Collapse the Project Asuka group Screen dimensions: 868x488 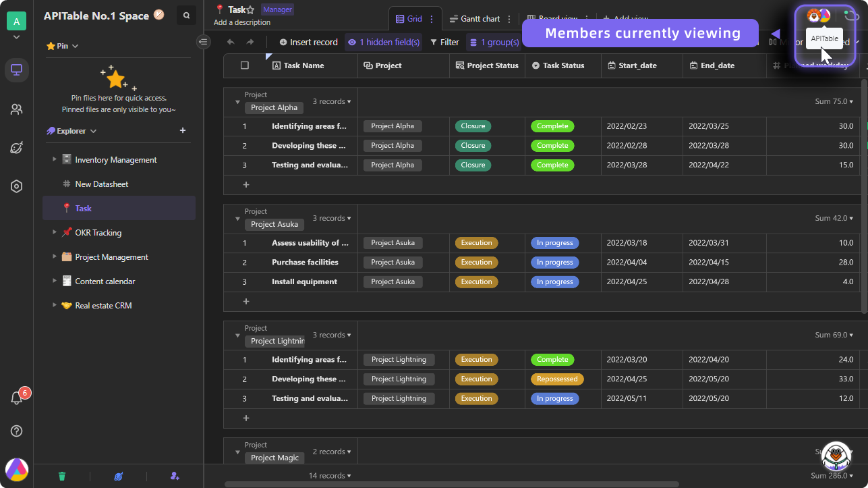[237, 219]
